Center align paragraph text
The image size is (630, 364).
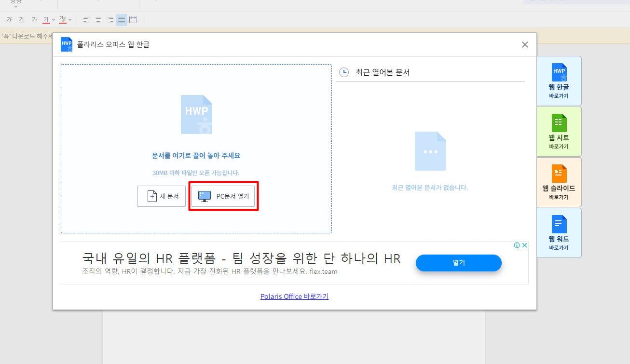pos(98,20)
